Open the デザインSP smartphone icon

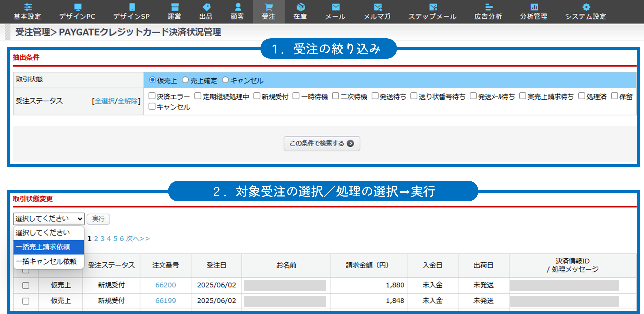(132, 7)
